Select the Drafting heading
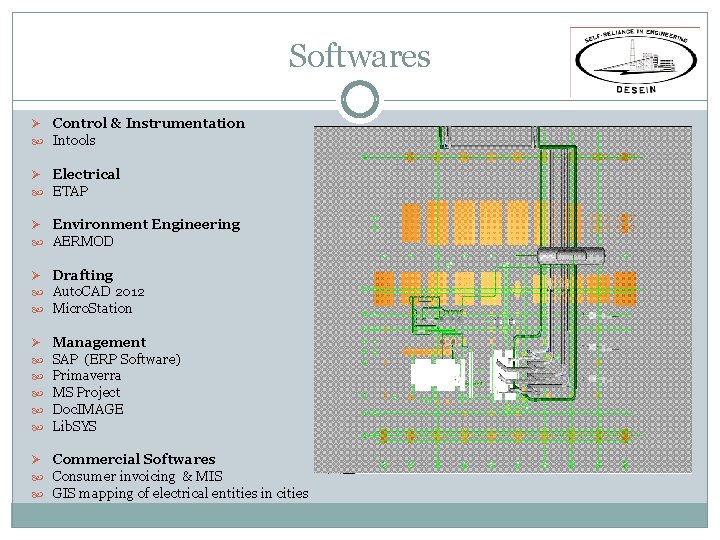720x540 pixels. [83, 275]
